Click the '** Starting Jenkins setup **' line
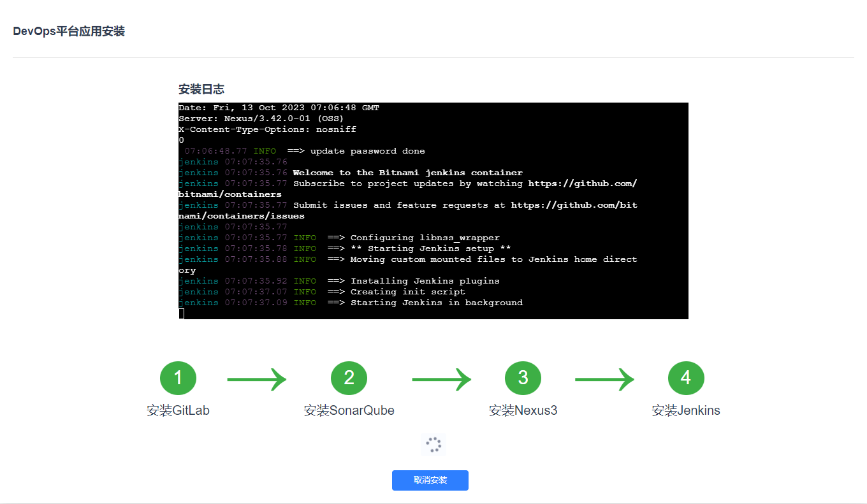 click(x=345, y=248)
